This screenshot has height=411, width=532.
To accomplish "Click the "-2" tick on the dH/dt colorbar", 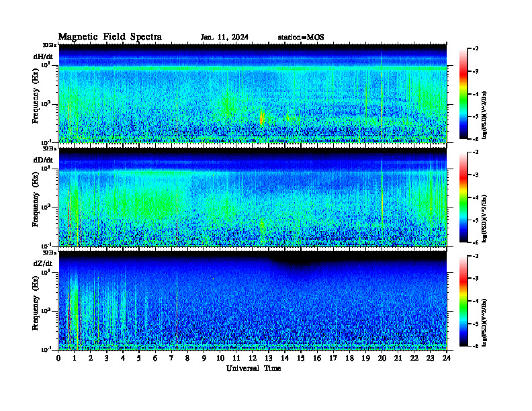I will tap(476, 49).
